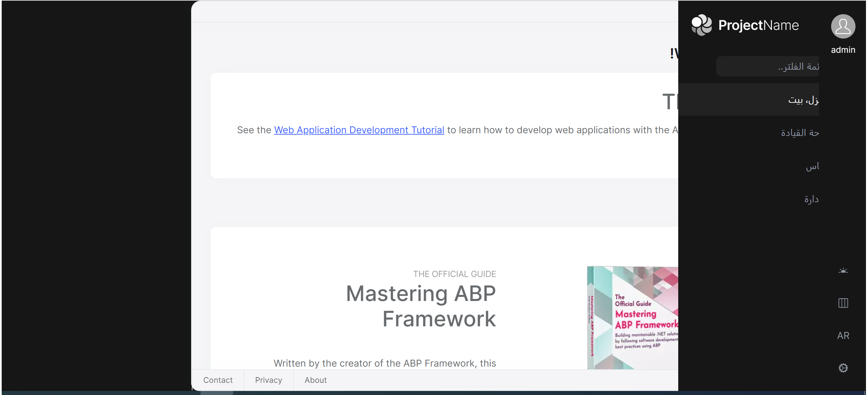Click THE OFFICIAL GUIDE caption text
This screenshot has height=395, width=868.
pyautogui.click(x=454, y=274)
